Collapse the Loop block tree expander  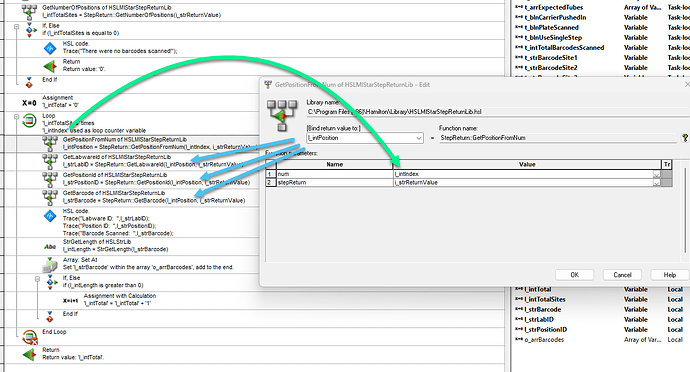[x=16, y=117]
